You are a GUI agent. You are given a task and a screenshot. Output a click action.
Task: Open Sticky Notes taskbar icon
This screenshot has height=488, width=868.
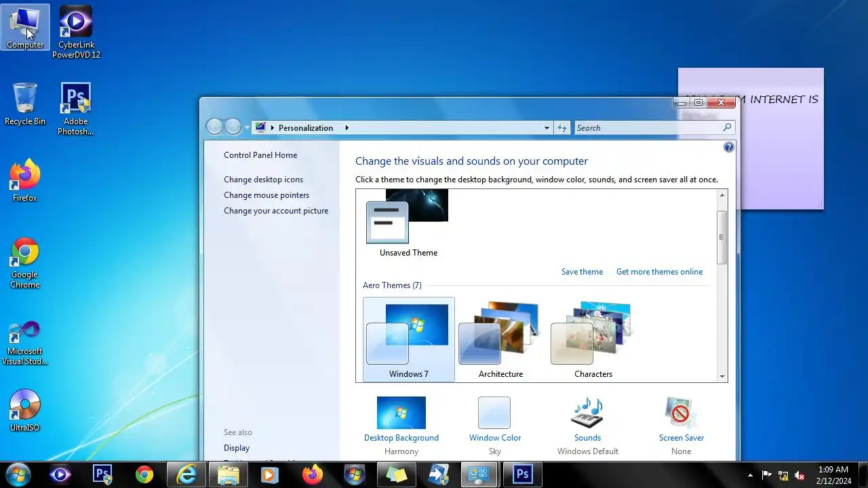click(x=397, y=474)
